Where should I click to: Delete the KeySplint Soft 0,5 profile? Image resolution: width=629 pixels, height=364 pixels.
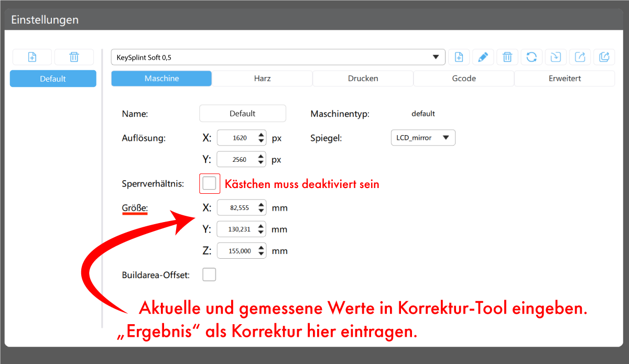pyautogui.click(x=507, y=57)
